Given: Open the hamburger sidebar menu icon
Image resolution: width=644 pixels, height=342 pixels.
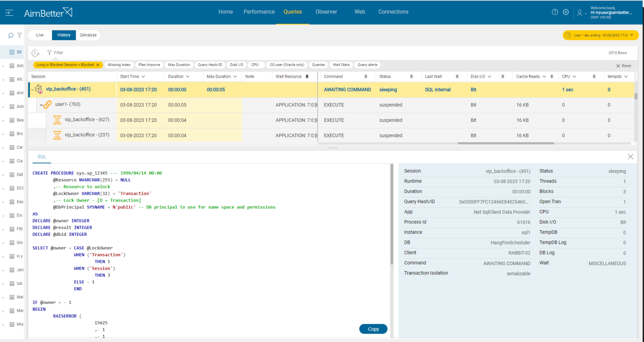Looking at the screenshot, I should (9, 13).
